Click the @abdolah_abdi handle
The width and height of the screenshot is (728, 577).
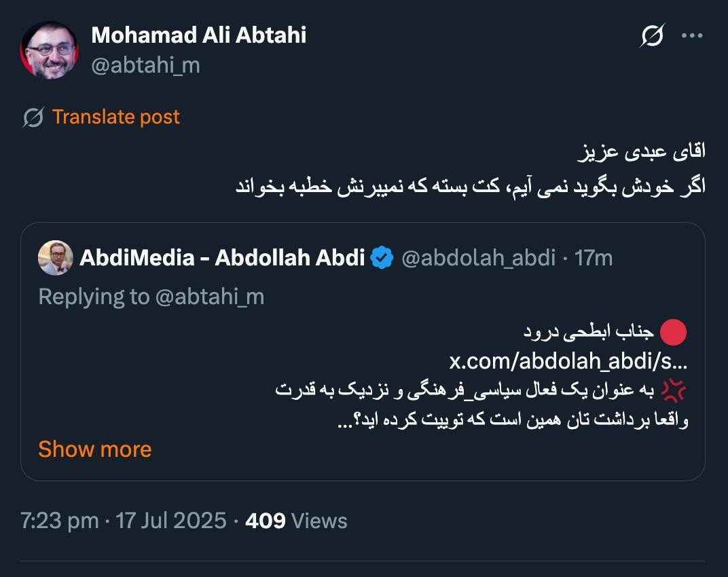pos(478,258)
